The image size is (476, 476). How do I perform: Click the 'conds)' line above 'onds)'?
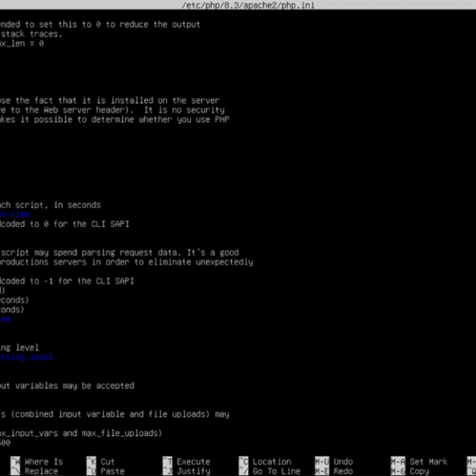[x=15, y=300]
